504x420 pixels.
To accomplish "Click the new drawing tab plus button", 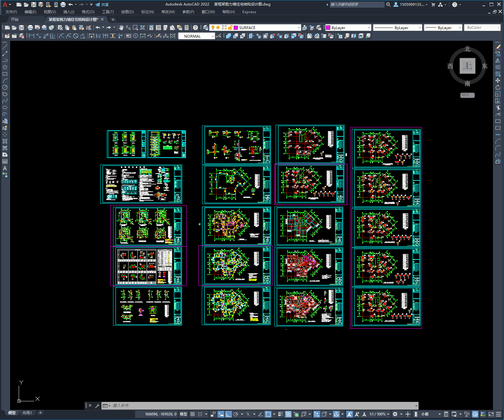I will coord(113,20).
